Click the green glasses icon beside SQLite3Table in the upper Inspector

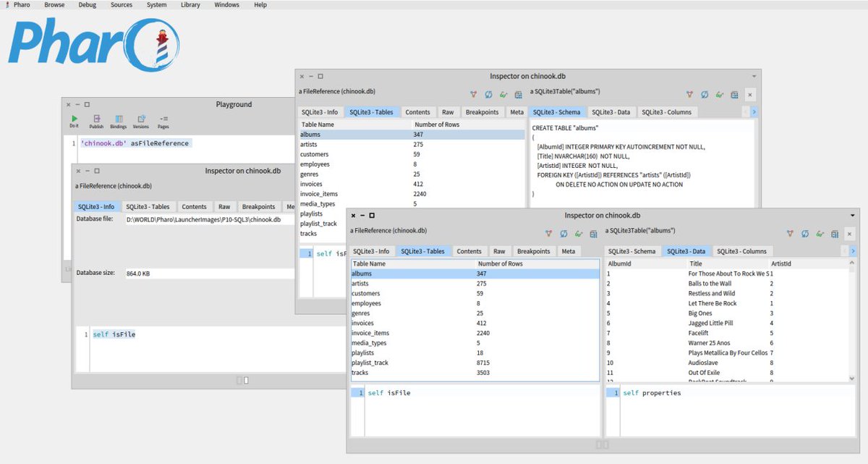720,94
